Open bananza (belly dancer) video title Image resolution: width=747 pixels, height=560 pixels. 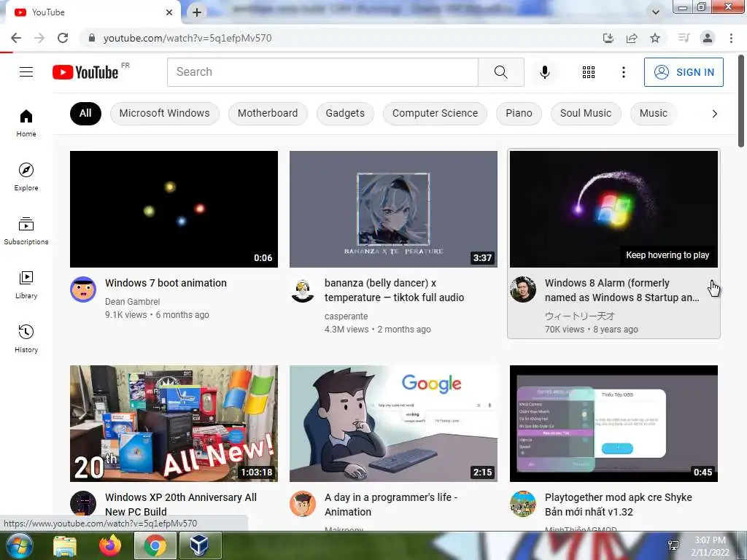pos(394,290)
